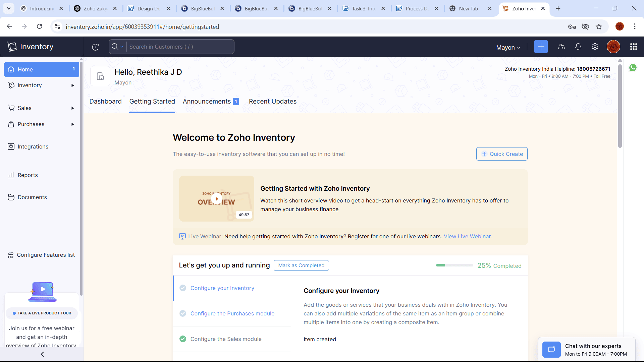Go back in browser history
Viewport: 644px width, 362px height.
pos(9,26)
